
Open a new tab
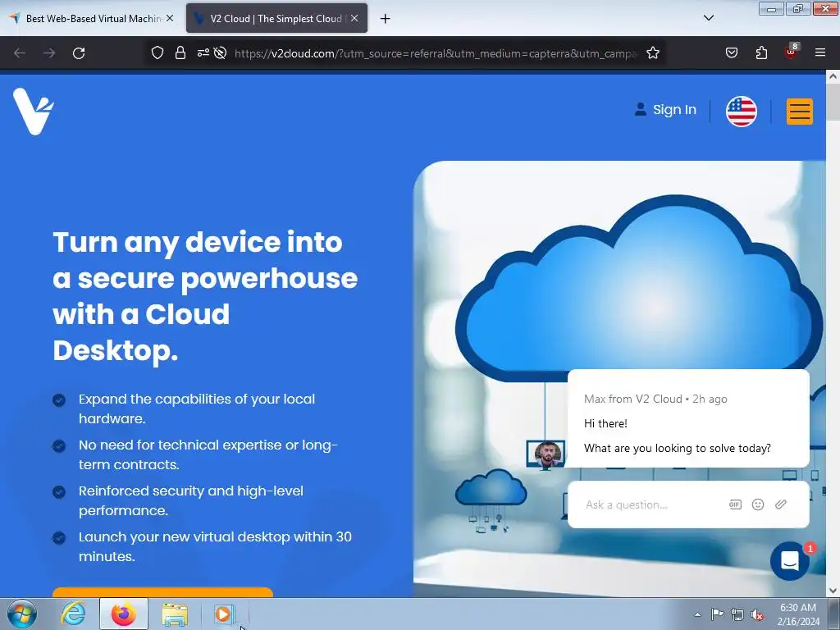click(x=385, y=19)
